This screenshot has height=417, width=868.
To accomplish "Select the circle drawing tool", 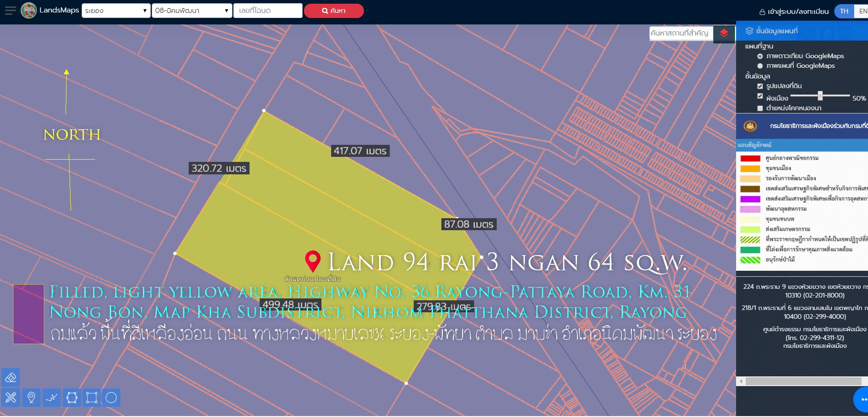I will coord(111,398).
